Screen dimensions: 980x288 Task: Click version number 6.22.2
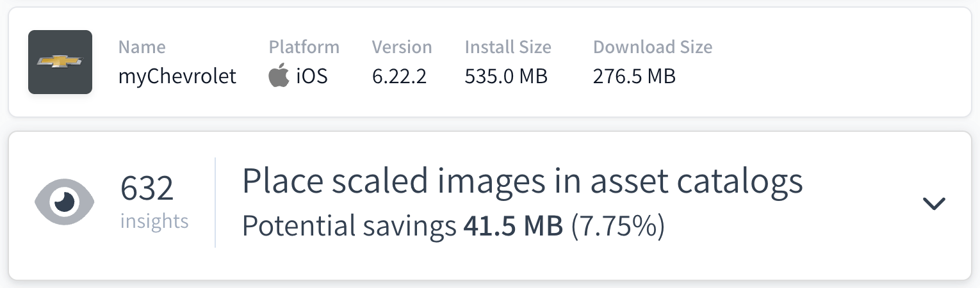[x=399, y=77]
